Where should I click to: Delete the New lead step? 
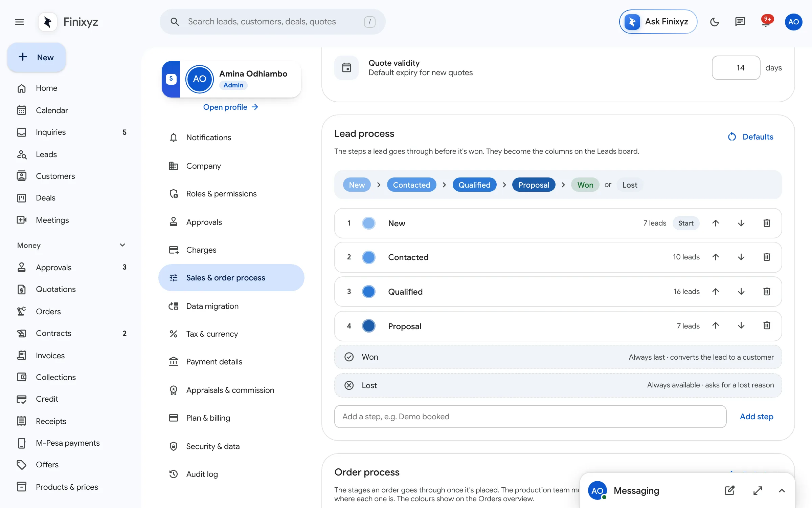click(x=767, y=223)
